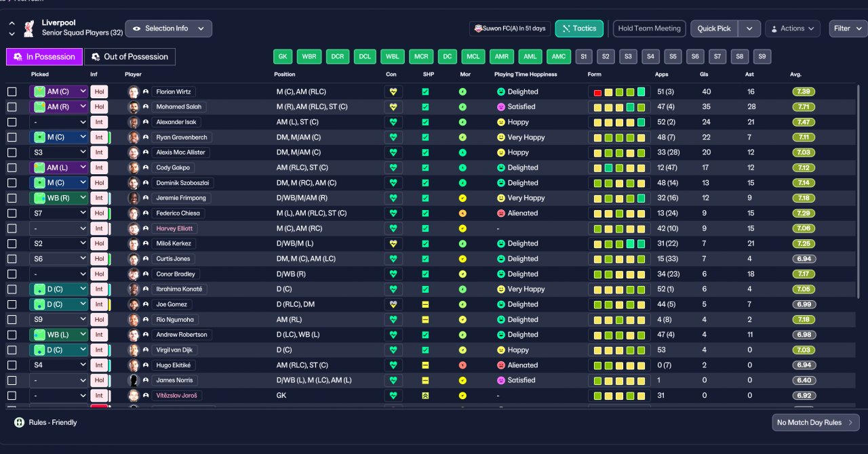Screen dimensions: 868x454
Task: Tick the checkbox for Alexander Isak
Action: coord(12,122)
